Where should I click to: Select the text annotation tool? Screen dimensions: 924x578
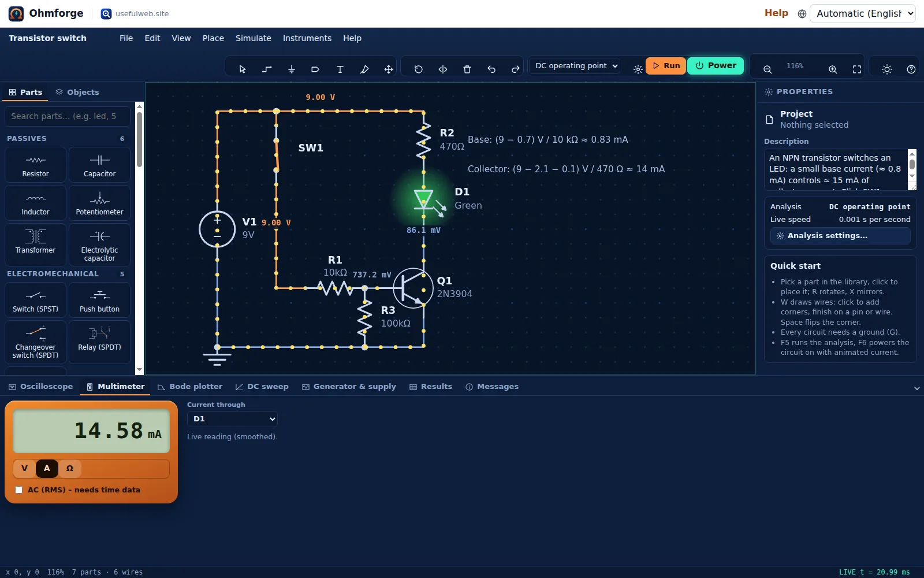click(x=340, y=69)
